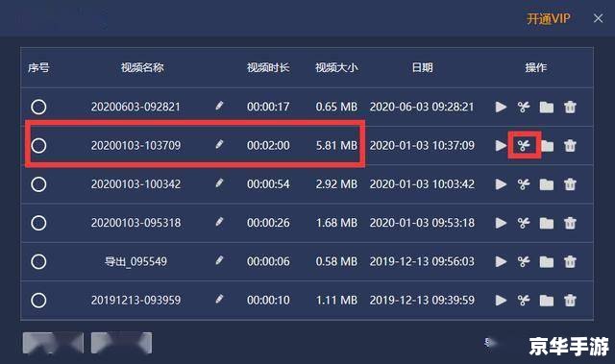The width and height of the screenshot is (615, 364).
Task: Click 视频时长 column header
Action: (268, 68)
